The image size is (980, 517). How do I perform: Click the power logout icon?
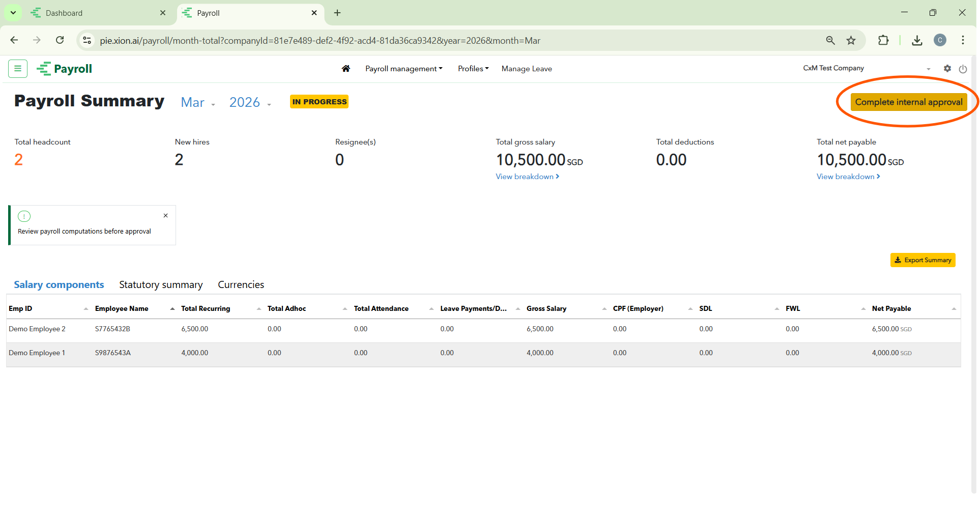(963, 69)
